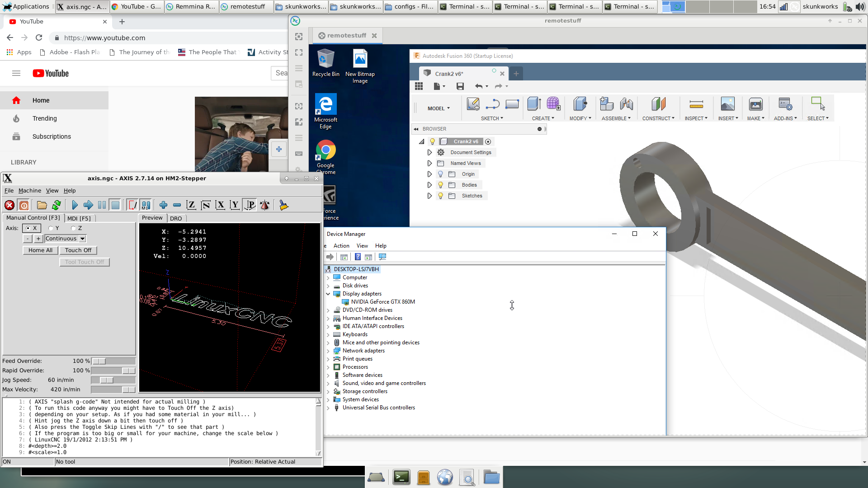Screen dimensions: 868x488
Task: Stop AXIS program execution
Action: (116, 205)
